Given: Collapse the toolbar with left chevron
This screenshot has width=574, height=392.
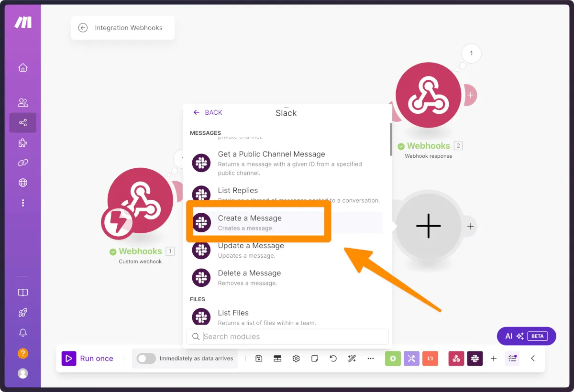Looking at the screenshot, I should [x=533, y=359].
